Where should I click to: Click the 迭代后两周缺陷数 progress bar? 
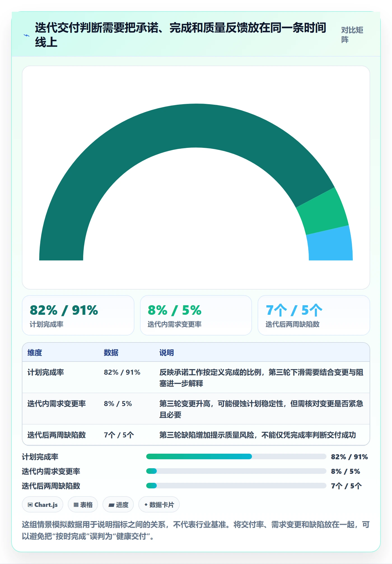click(236, 486)
